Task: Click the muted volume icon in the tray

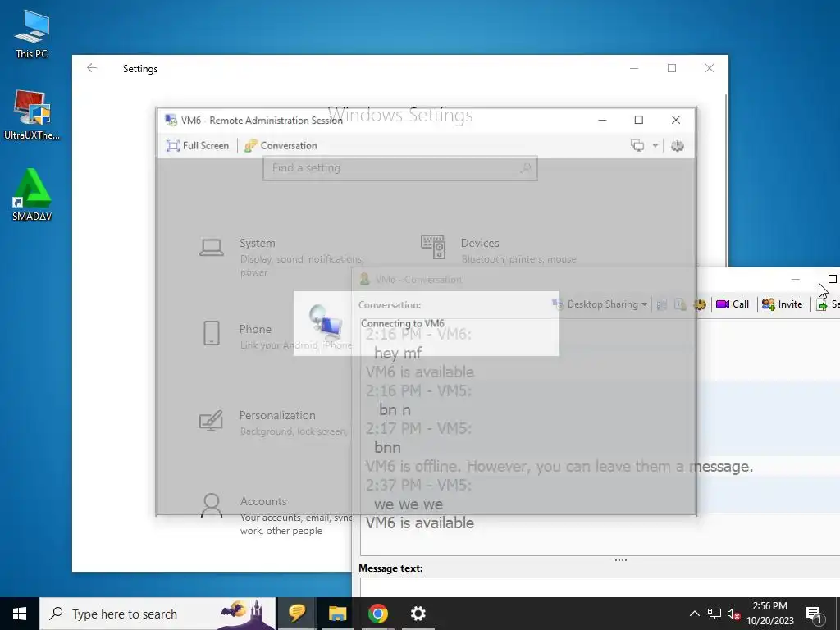Action: pyautogui.click(x=734, y=614)
